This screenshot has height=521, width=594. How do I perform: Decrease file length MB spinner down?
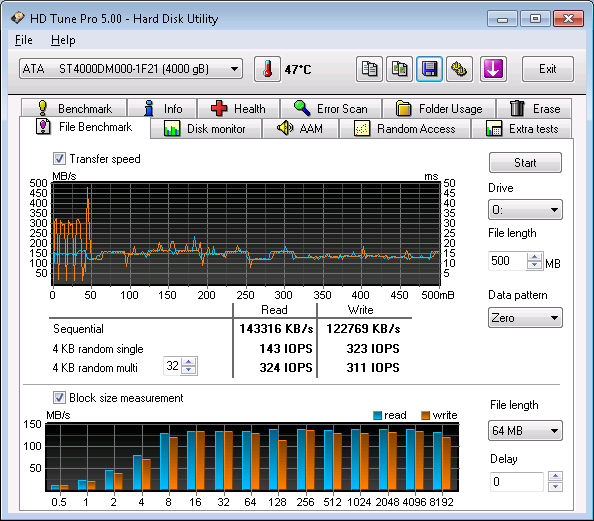pos(535,265)
